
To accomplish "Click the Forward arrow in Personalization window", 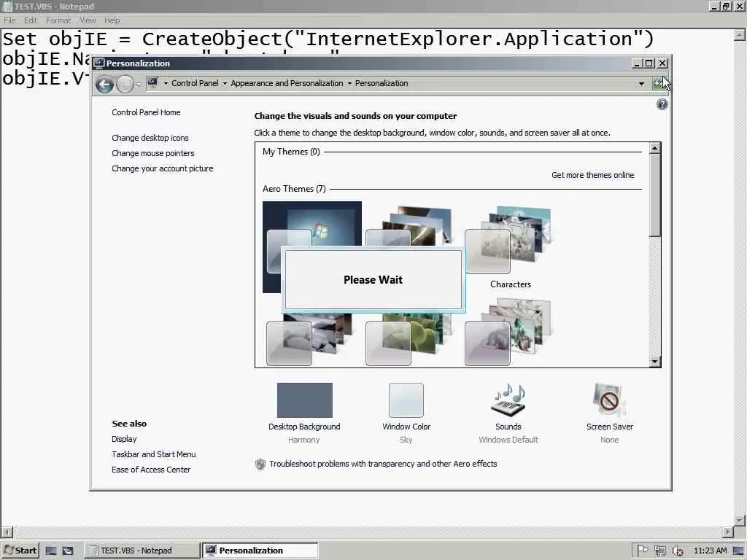I will click(x=125, y=85).
